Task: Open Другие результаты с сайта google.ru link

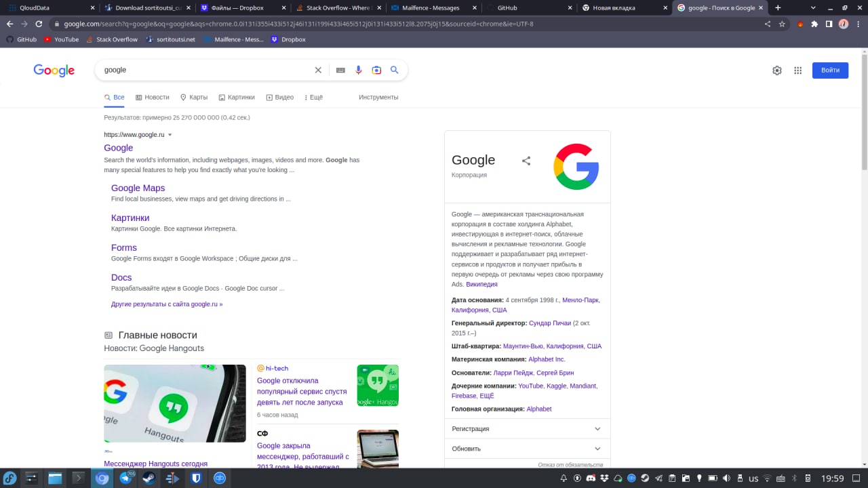Action: [167, 304]
